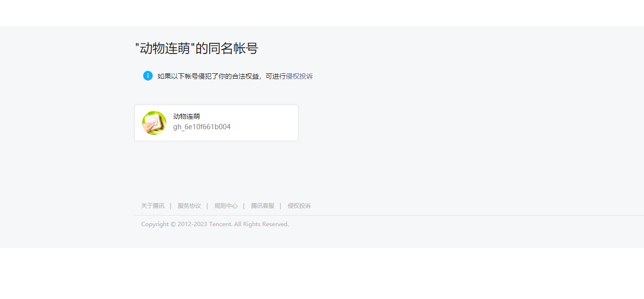Go to 规则中心 in the footer

click(226, 206)
